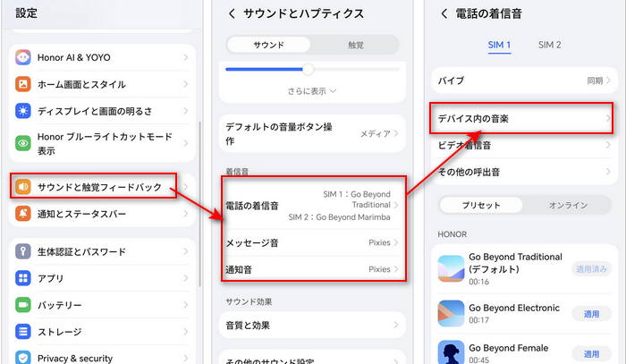626x364 pixels.
Task: Open バッテリー settings
Action: (x=102, y=305)
